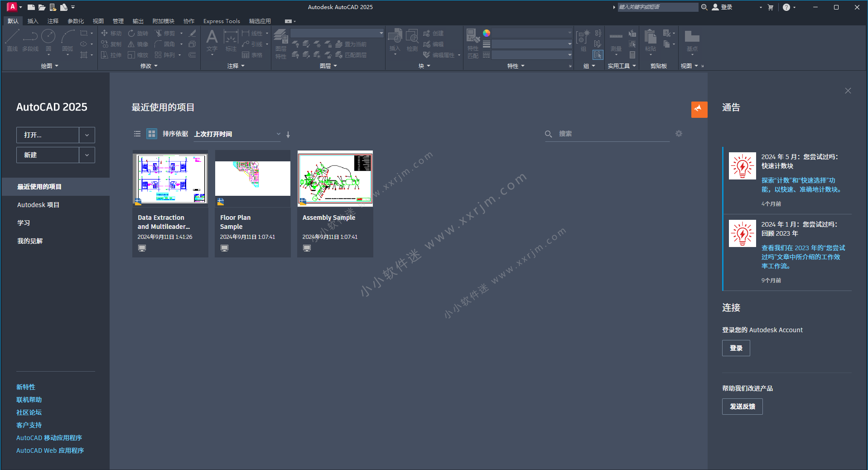Click the 修剪 (Trim) tool
Screen dimensions: 868x470
(165, 33)
